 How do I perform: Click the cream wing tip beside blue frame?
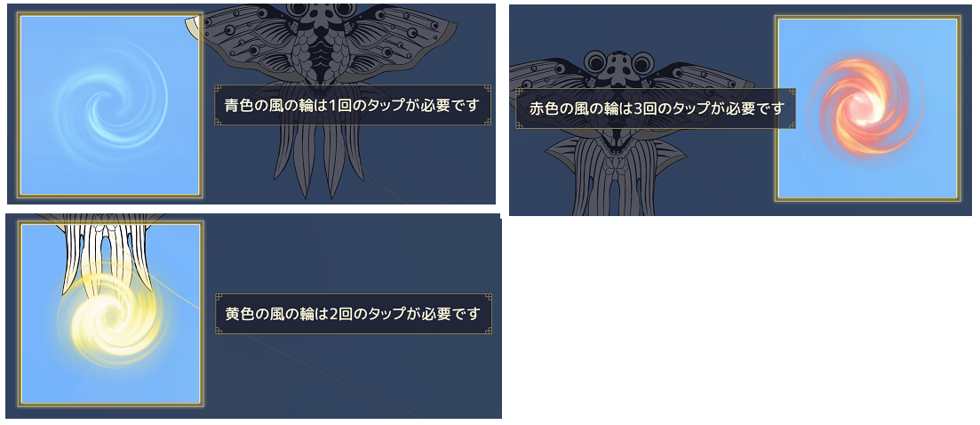(x=193, y=25)
